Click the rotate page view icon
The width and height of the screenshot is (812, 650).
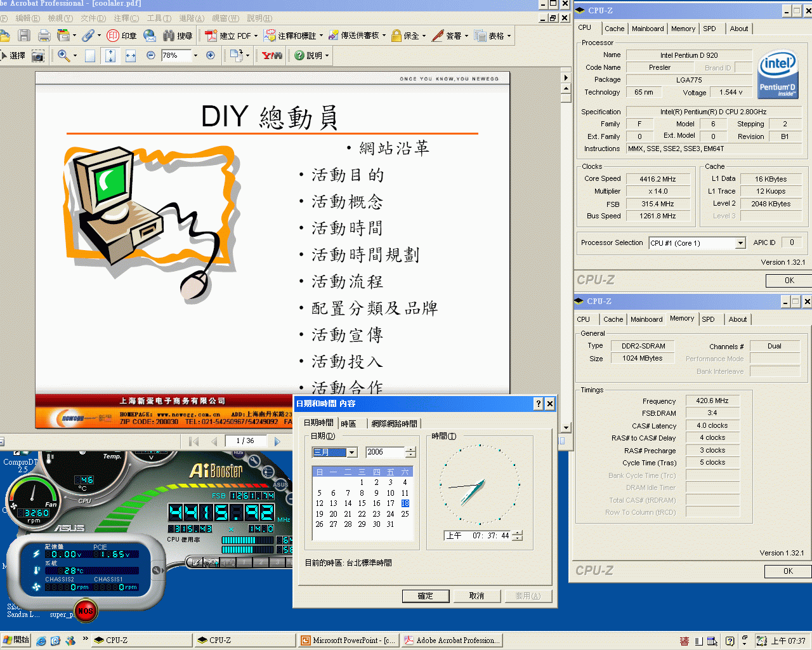[236, 55]
